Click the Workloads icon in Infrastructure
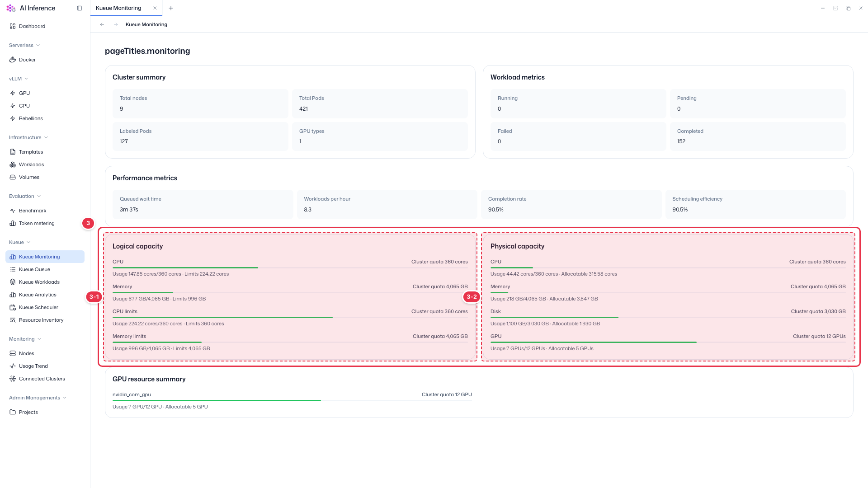868x488 pixels. 13,164
